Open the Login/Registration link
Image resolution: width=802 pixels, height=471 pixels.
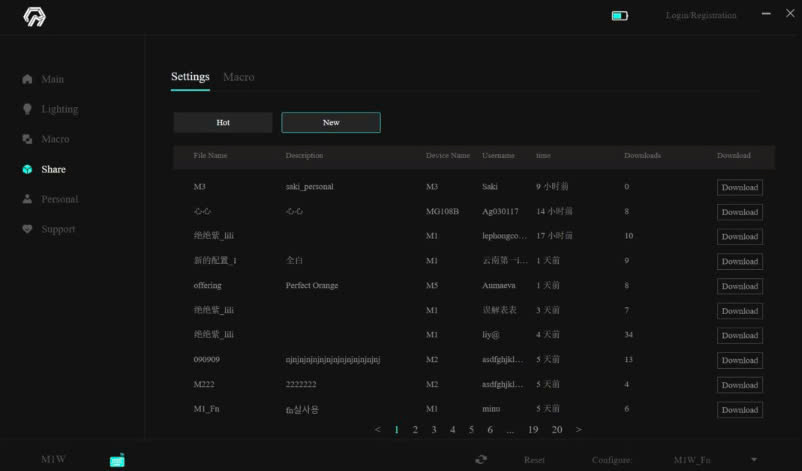[701, 16]
